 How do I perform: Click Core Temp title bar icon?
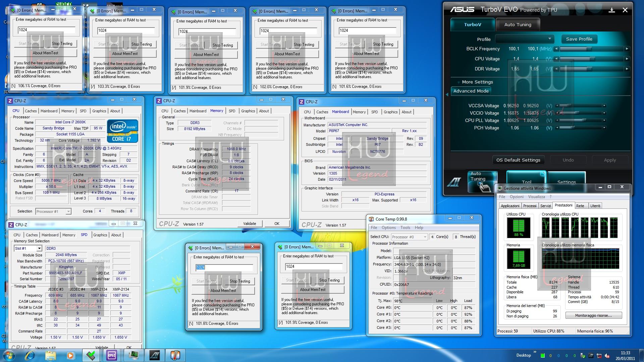click(x=371, y=219)
